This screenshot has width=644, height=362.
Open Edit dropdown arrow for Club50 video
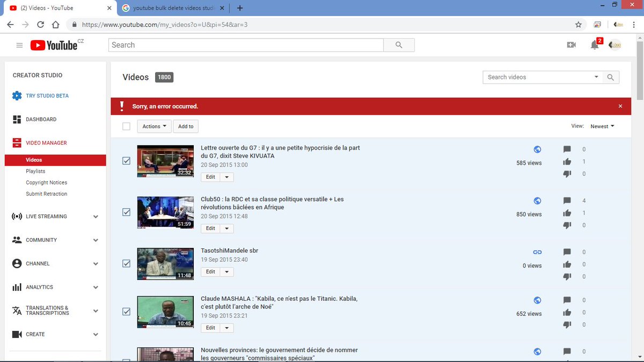click(226, 228)
